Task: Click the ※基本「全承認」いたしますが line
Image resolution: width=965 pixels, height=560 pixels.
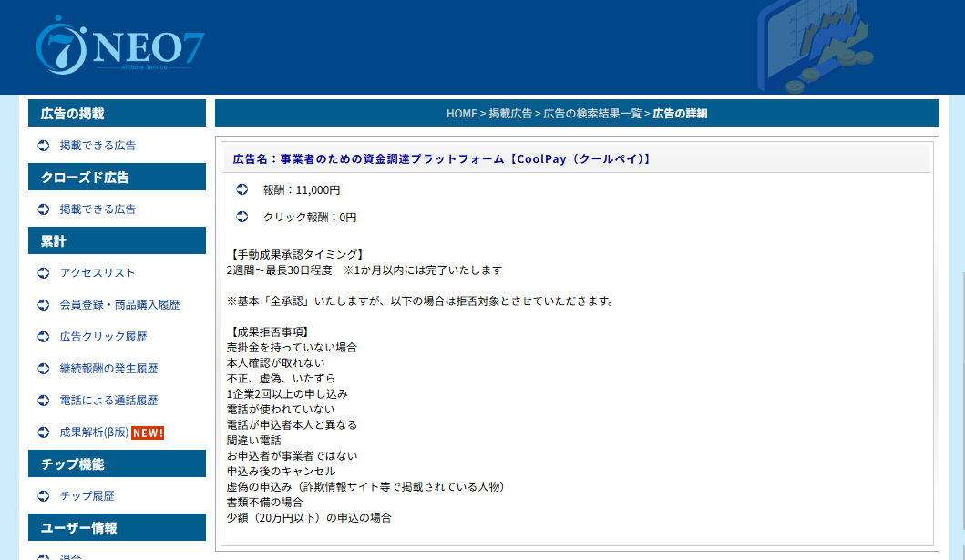Action: 420,301
